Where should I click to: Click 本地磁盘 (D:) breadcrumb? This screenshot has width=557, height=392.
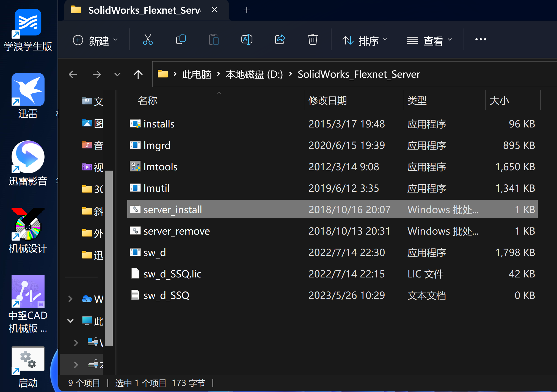click(254, 74)
